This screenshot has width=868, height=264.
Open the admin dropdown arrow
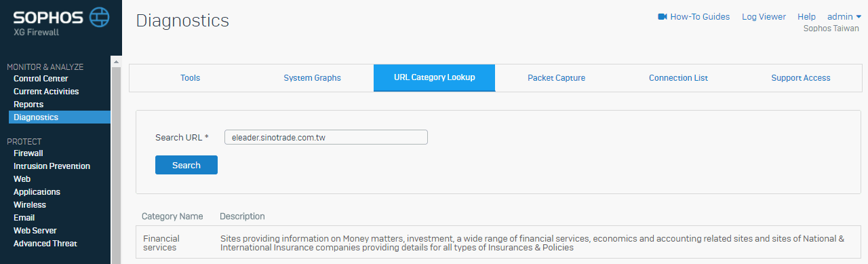(x=859, y=17)
